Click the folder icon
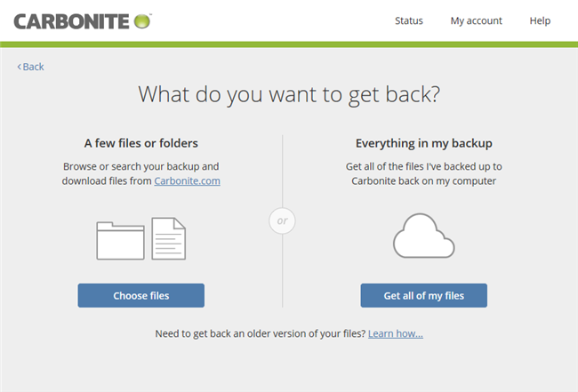 click(120, 240)
